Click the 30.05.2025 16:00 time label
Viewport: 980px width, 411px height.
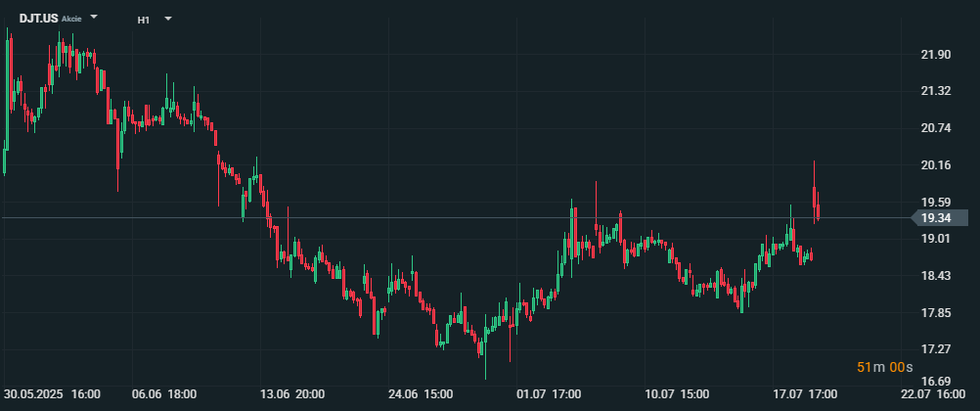[x=53, y=394]
